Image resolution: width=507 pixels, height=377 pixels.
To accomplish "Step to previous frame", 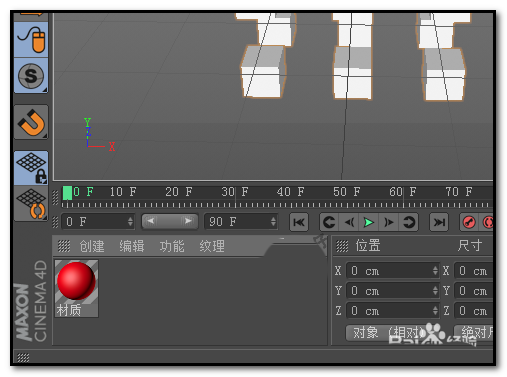I will 349,222.
